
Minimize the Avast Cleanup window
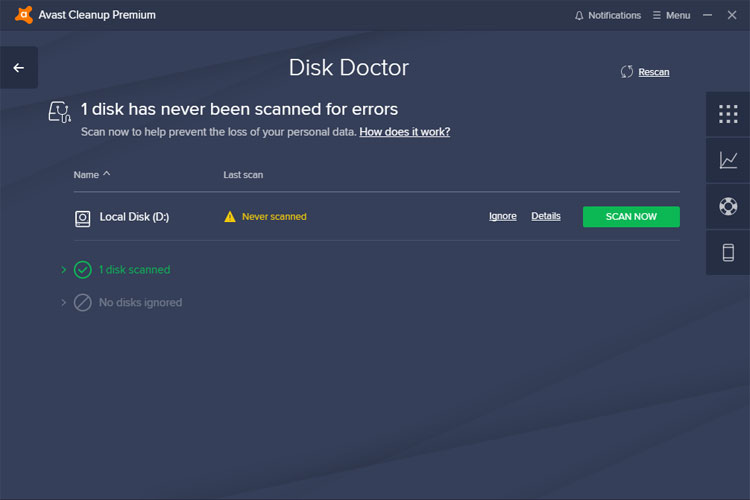click(x=707, y=15)
